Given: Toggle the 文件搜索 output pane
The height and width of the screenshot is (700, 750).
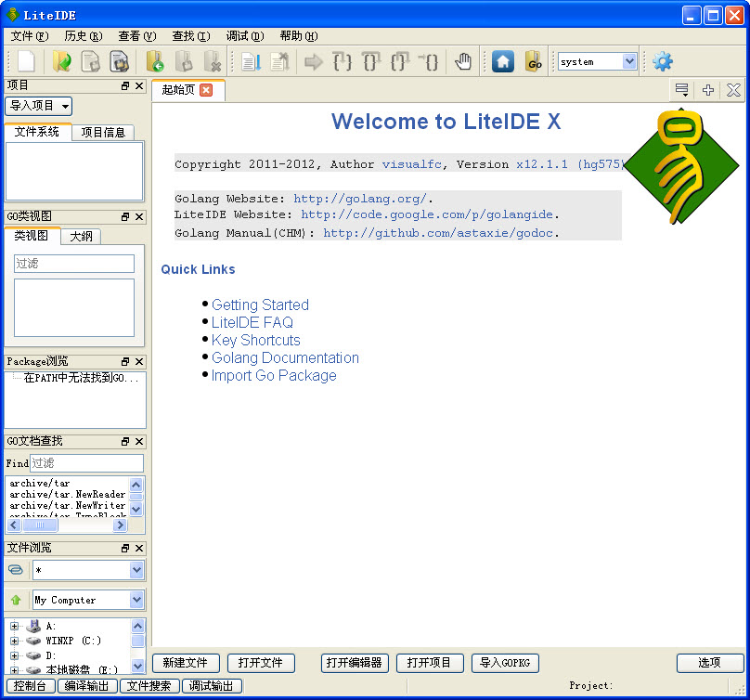Looking at the screenshot, I should (149, 686).
